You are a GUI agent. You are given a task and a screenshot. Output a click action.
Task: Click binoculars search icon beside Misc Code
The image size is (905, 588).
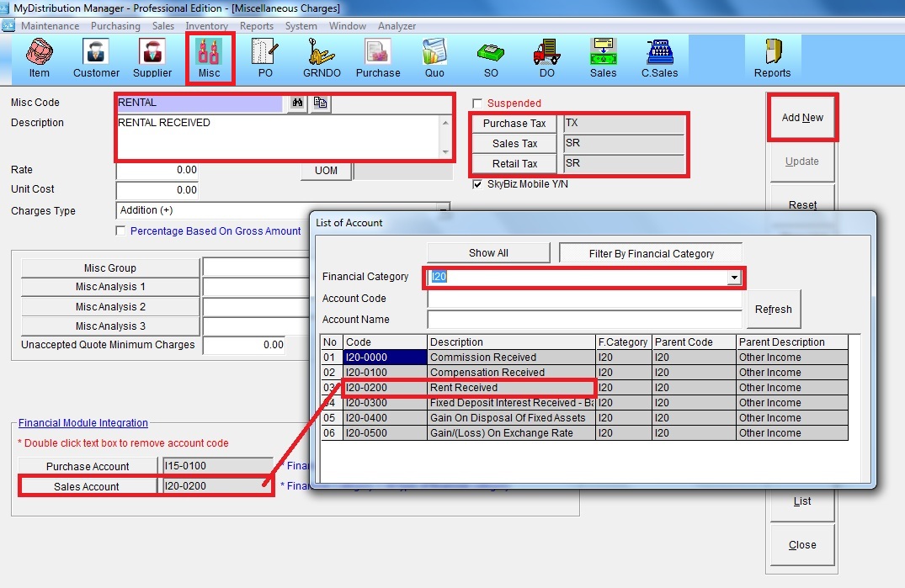pos(297,103)
